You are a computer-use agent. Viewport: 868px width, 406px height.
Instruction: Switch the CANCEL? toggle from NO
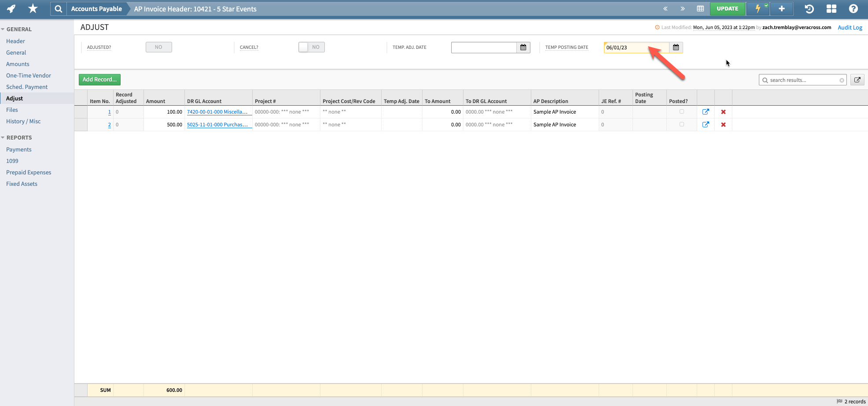[x=311, y=47]
